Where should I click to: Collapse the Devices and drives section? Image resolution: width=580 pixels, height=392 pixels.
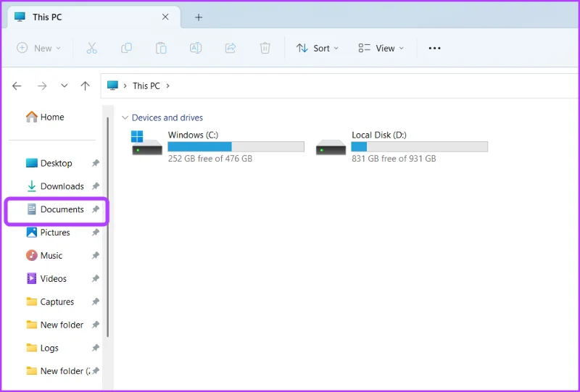pos(125,117)
